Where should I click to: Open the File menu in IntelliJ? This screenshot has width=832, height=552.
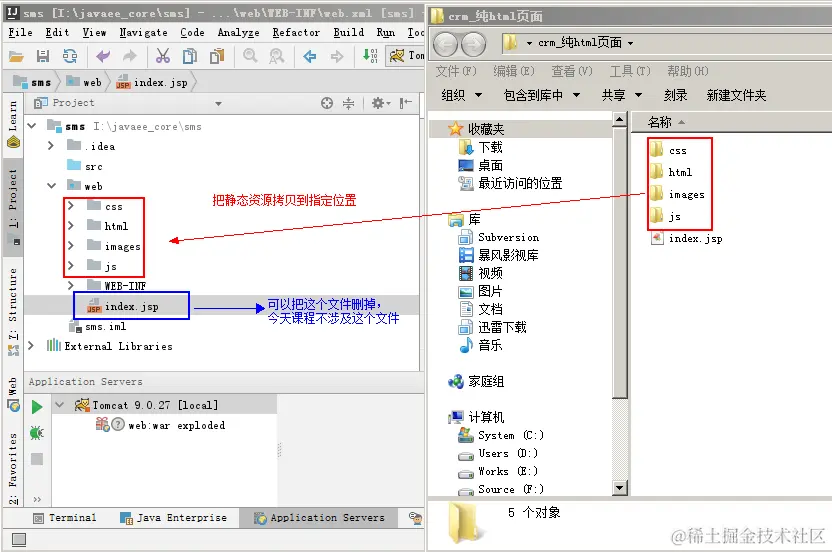(x=21, y=32)
